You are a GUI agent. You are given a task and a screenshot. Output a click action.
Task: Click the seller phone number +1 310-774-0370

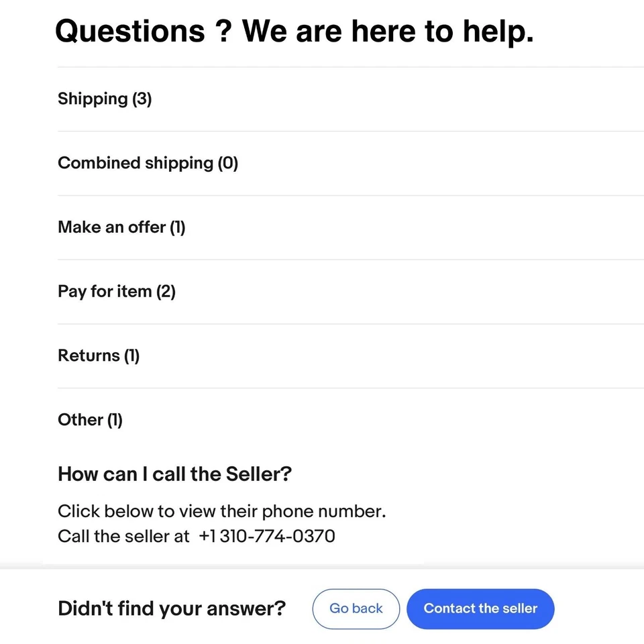pyautogui.click(x=267, y=536)
